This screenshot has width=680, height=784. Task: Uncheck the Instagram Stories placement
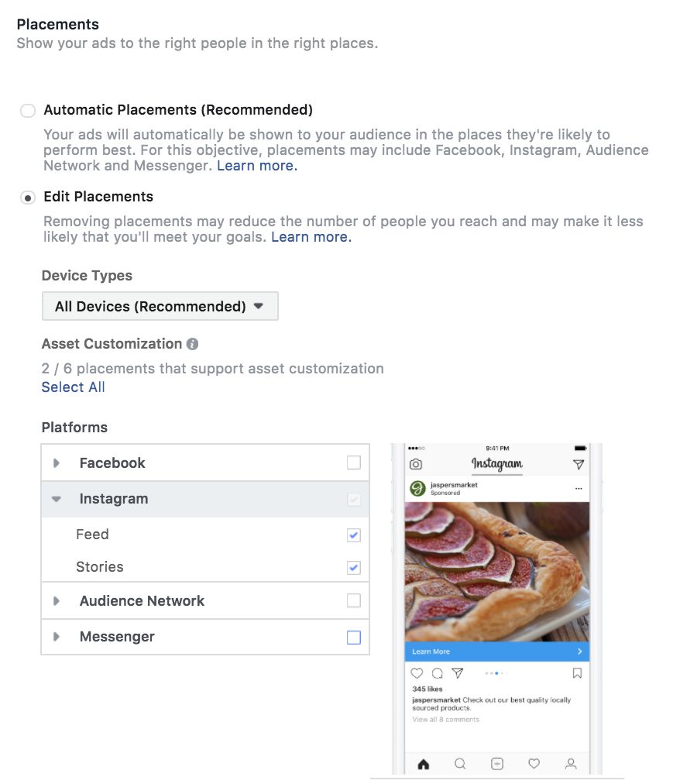coord(354,568)
